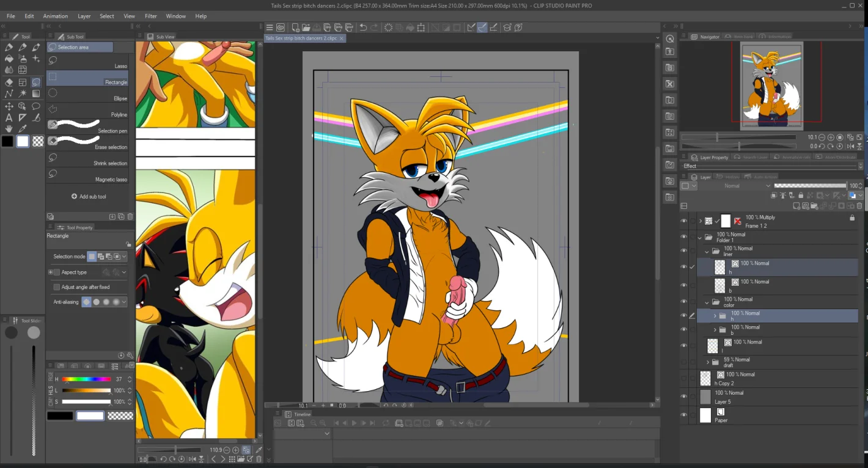Viewport: 868px width, 468px height.
Task: Click the Undo arrow in command bar
Action: click(x=362, y=27)
